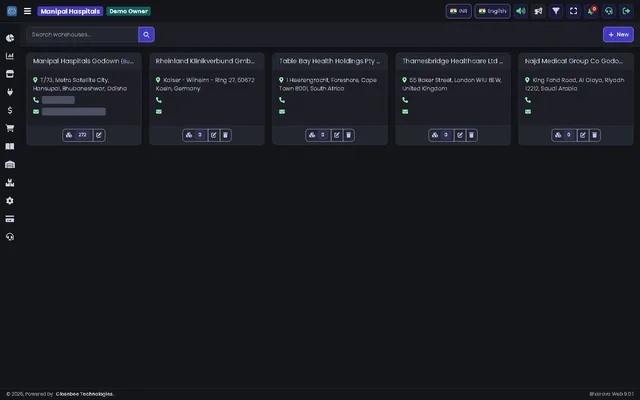
Task: Open the open-book sidebar icon
Action: point(10,147)
